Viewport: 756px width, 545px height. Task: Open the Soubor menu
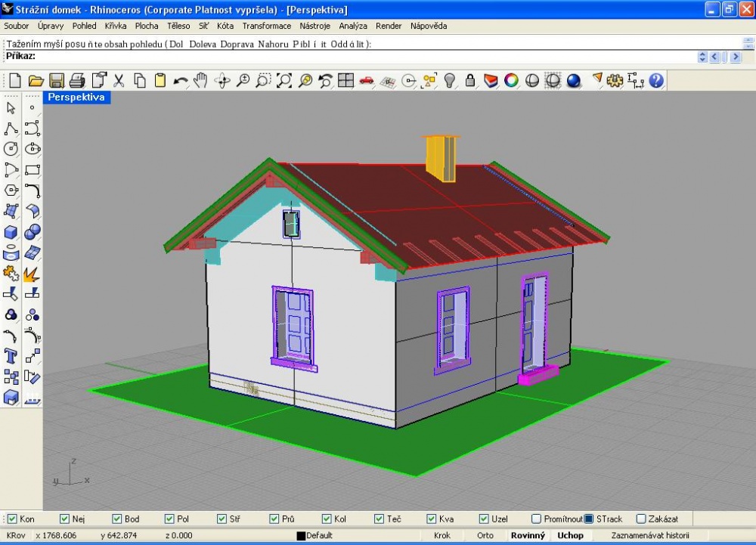click(17, 26)
